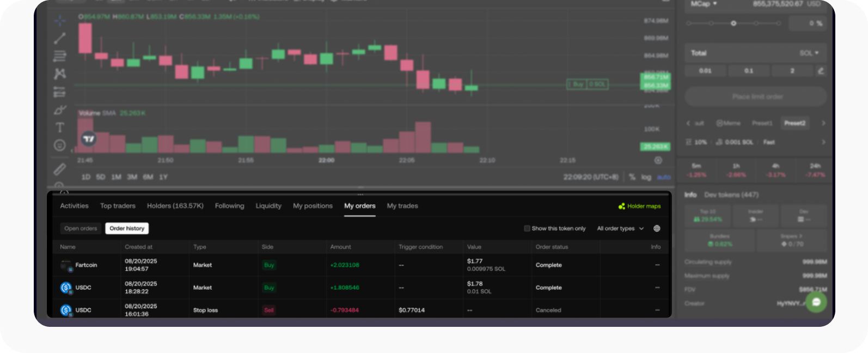Click the globe icon in orders panel
Screen dimensions: 868x353
click(x=657, y=228)
